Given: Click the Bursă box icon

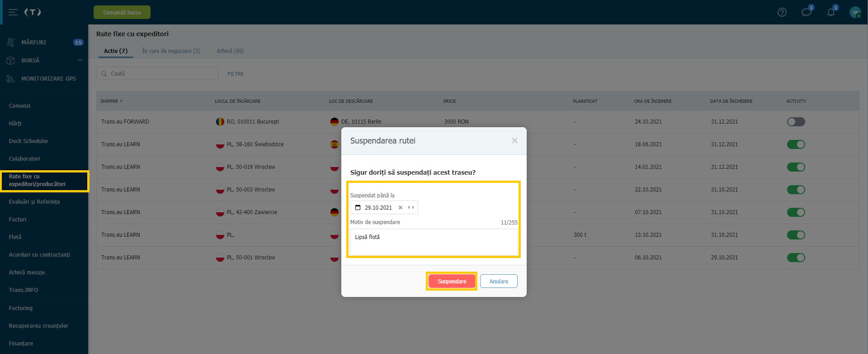Looking at the screenshot, I should [x=11, y=60].
